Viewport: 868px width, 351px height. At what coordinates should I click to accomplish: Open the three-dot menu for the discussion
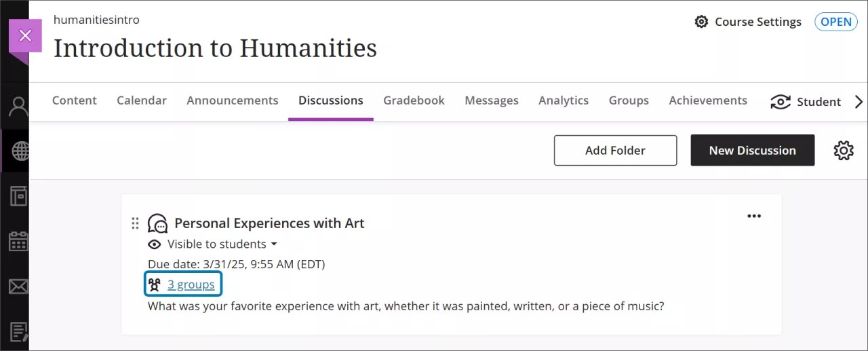[754, 216]
